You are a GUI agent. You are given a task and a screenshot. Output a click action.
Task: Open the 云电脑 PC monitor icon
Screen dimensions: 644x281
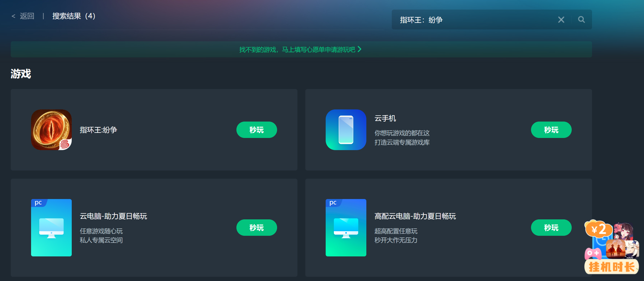pos(51,228)
